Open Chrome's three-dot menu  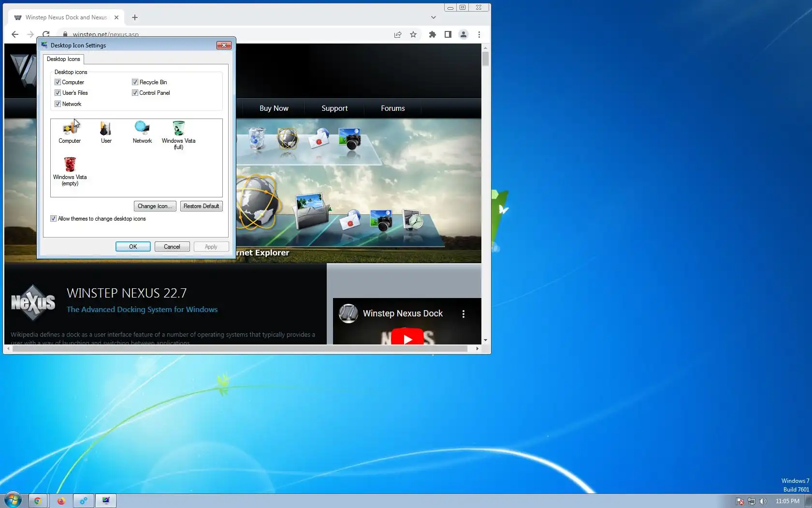(479, 34)
